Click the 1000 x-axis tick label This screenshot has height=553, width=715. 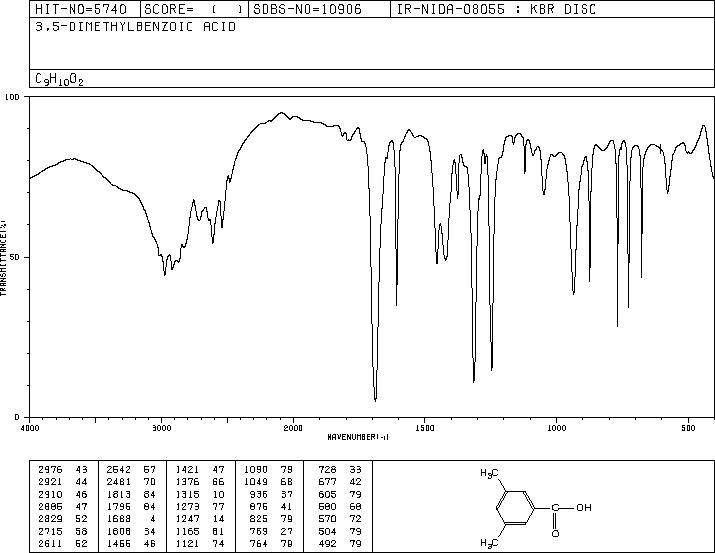point(557,428)
